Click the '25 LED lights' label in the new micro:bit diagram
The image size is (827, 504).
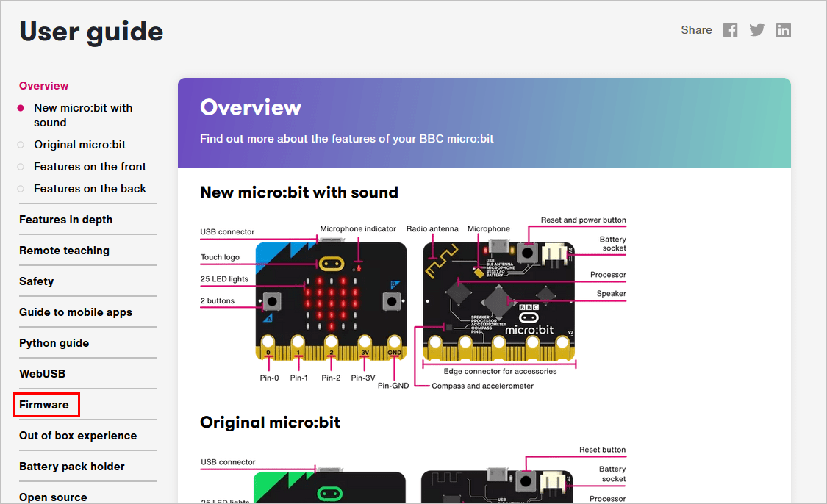(x=224, y=279)
